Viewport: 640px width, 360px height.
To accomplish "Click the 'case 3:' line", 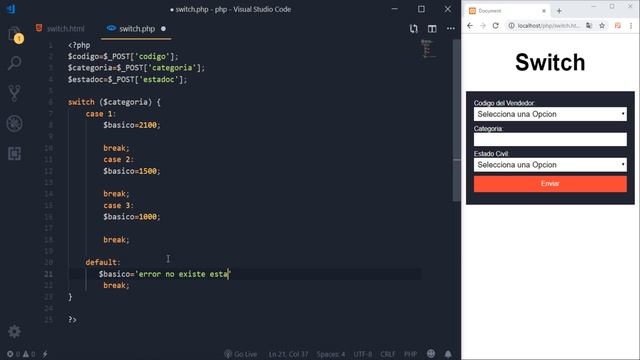I will (x=118, y=205).
